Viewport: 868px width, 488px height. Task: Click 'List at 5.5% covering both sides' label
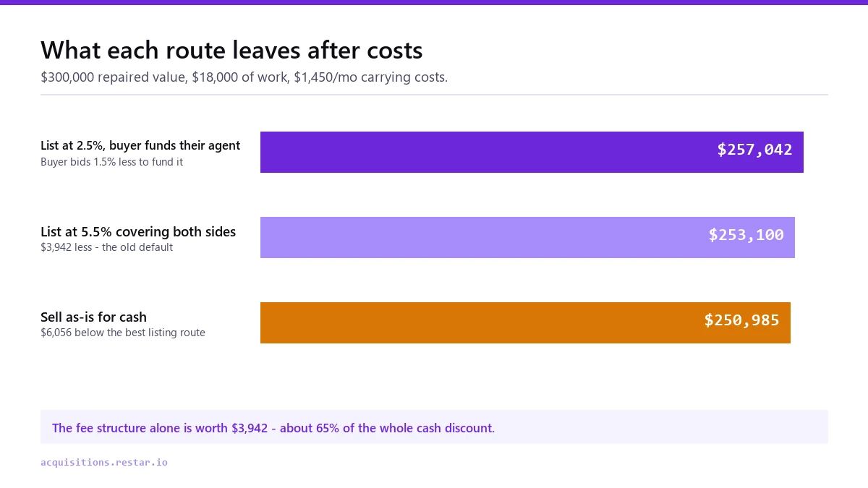coord(138,232)
